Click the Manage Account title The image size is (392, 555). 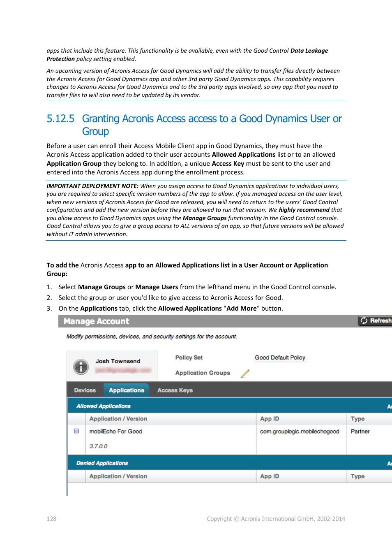tap(97, 321)
